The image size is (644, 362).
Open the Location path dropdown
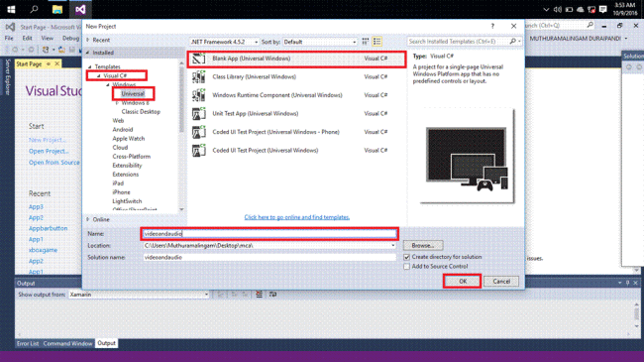[x=393, y=246]
